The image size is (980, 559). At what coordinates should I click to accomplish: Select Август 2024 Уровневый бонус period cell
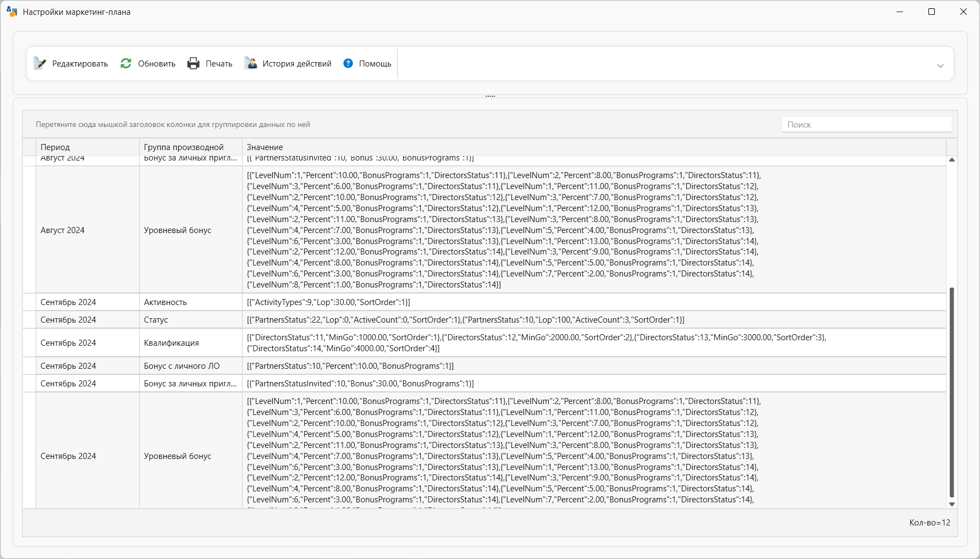87,230
